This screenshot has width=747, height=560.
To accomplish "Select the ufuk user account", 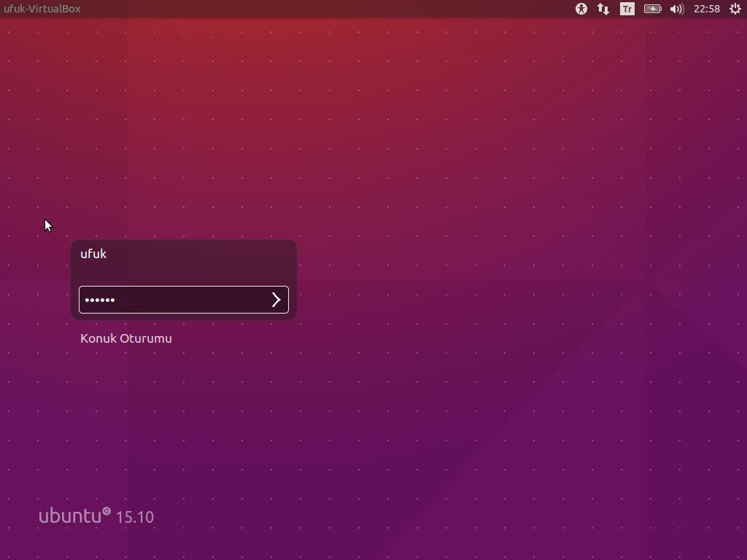I will 93,254.
